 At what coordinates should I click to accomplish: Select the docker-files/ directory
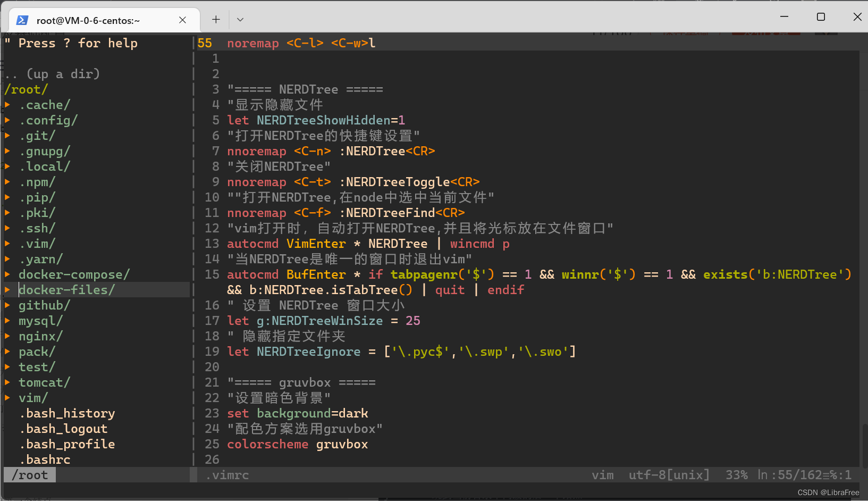click(67, 290)
